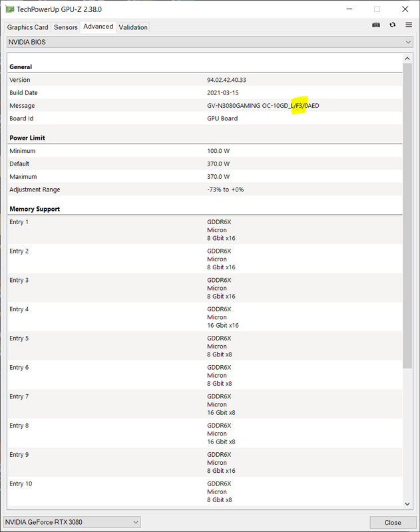
Task: Click the Board Id value GPU Board
Action: coord(222,118)
